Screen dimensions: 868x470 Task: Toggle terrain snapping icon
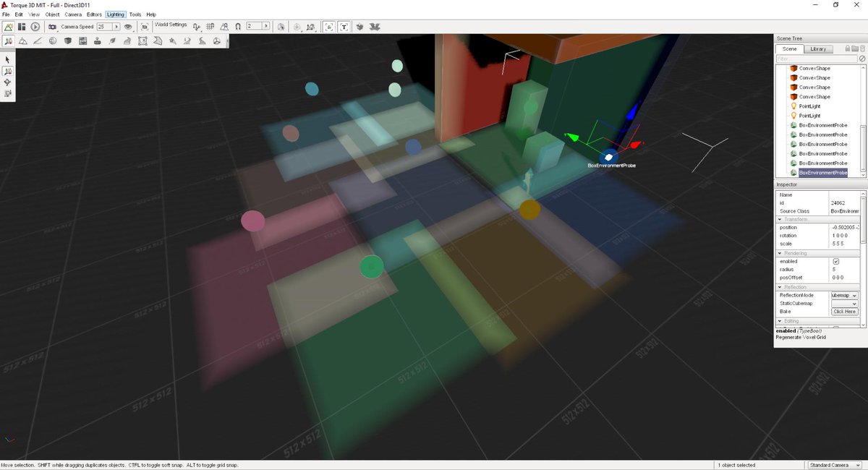point(224,27)
